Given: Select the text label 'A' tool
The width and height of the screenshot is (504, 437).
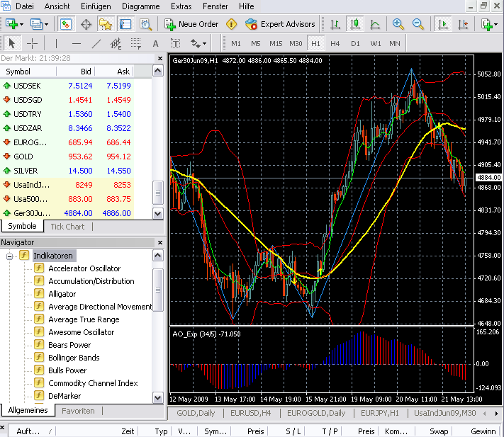Looking at the screenshot, I should (x=156, y=43).
